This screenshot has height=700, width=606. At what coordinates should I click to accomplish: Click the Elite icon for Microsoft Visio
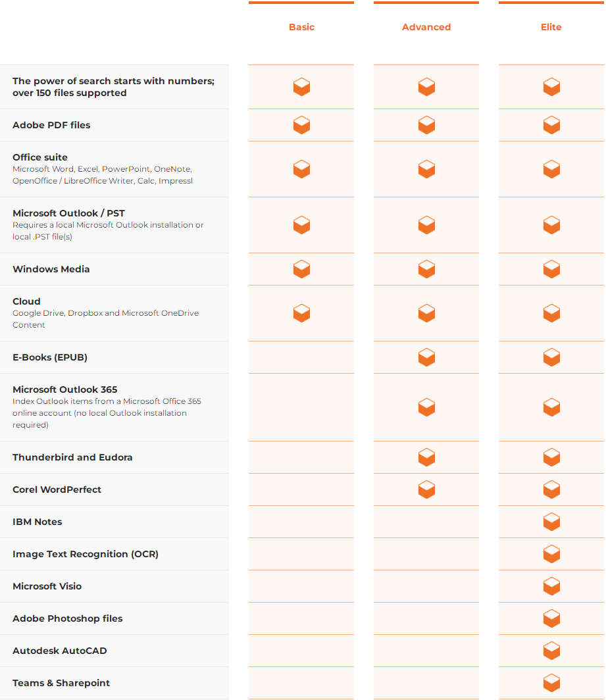click(x=551, y=586)
